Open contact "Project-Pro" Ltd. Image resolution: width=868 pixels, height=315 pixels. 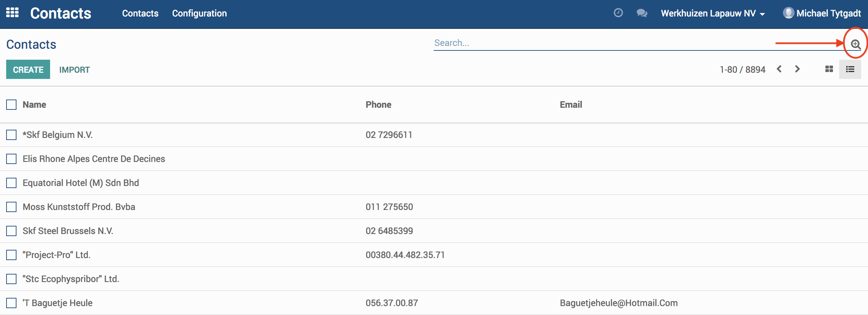57,255
